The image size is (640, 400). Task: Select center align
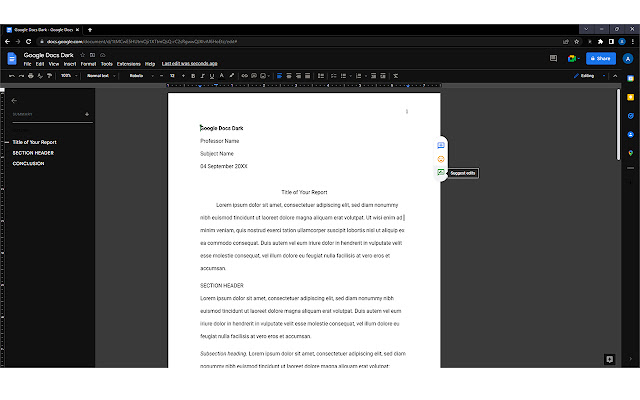289,76
